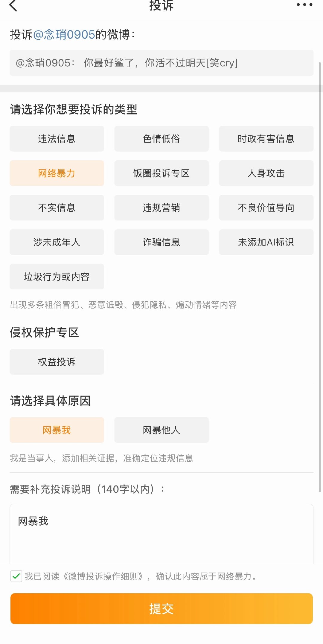Select the 网暴他人 reason option
The image size is (323, 644).
point(161,430)
